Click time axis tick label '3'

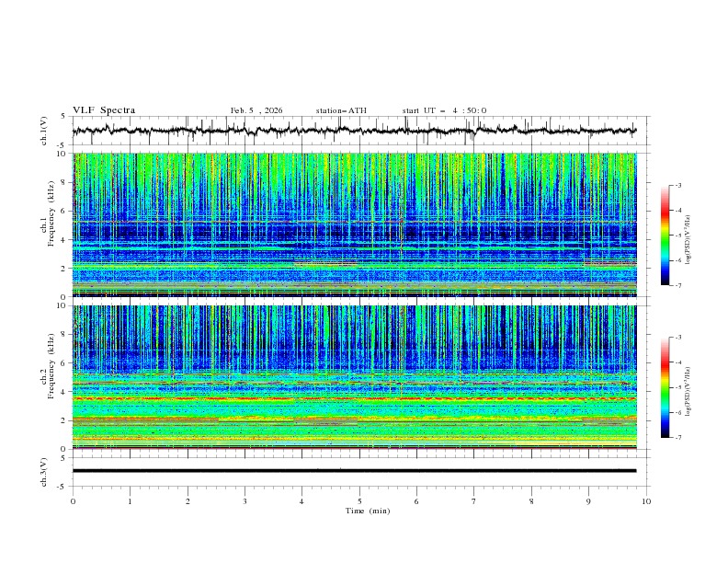coord(245,501)
